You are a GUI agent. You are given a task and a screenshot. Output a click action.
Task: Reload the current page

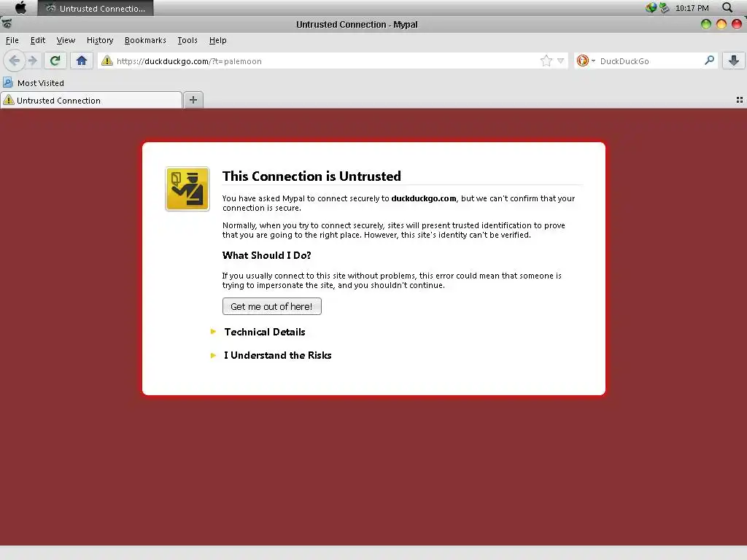55,61
